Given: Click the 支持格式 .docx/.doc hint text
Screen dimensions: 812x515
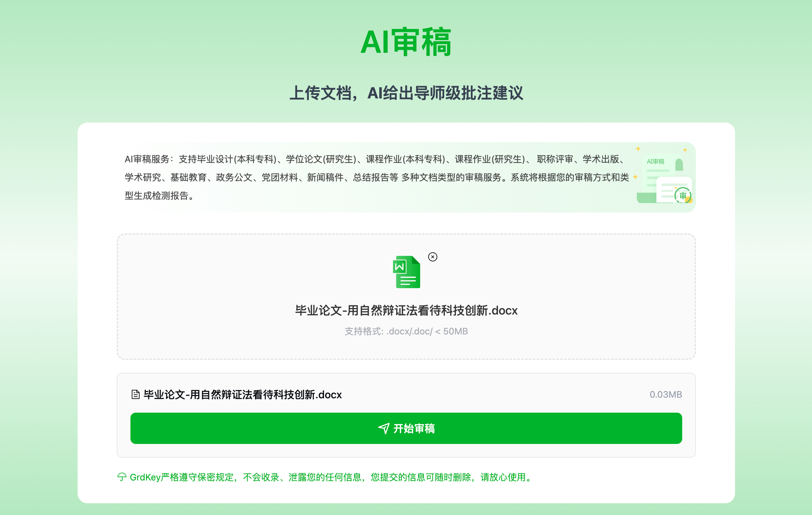Looking at the screenshot, I should pyautogui.click(x=406, y=331).
